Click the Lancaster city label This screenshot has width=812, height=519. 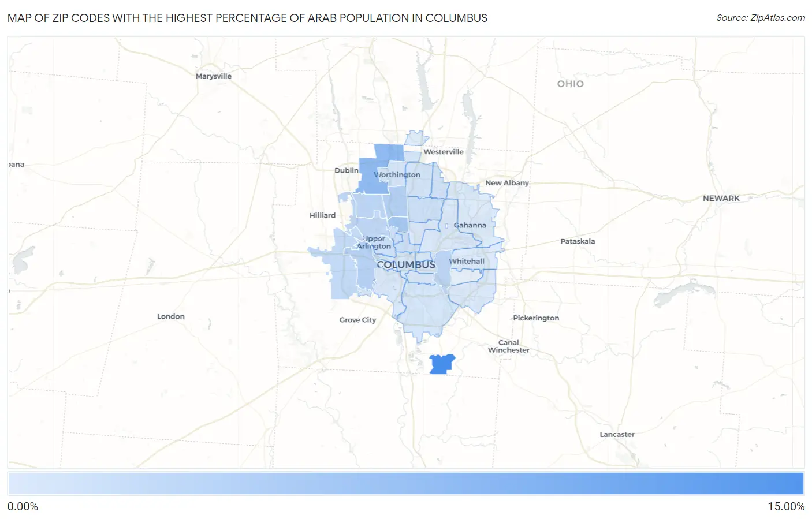click(x=617, y=435)
